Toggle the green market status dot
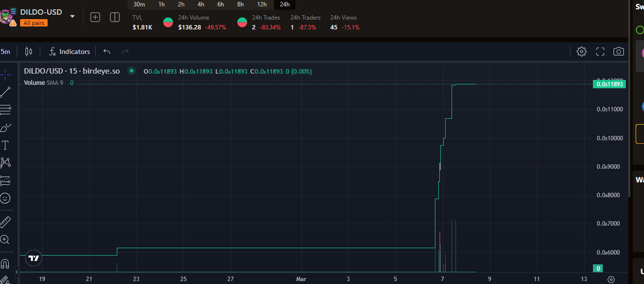 (131, 71)
